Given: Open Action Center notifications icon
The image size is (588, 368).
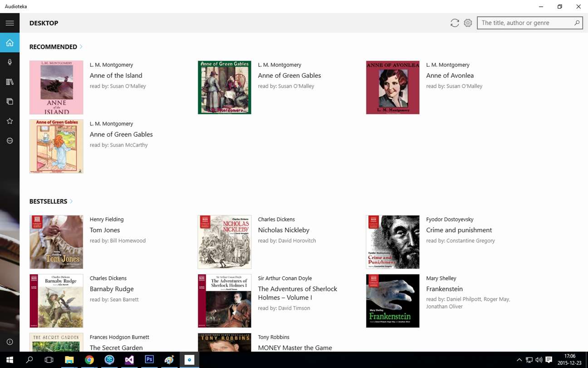Looking at the screenshot, I should click(x=549, y=360).
